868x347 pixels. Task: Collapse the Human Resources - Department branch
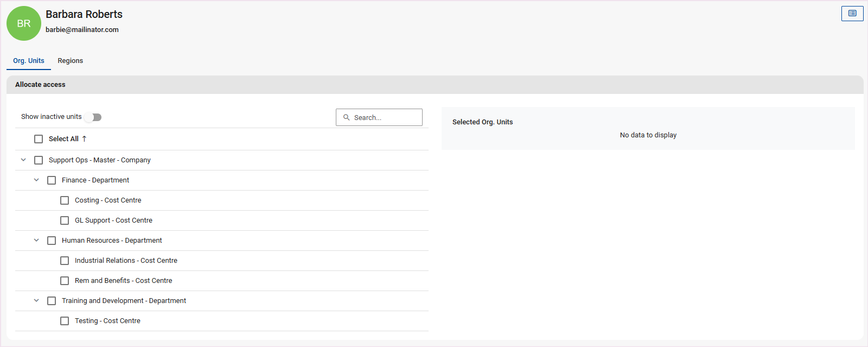(36, 241)
